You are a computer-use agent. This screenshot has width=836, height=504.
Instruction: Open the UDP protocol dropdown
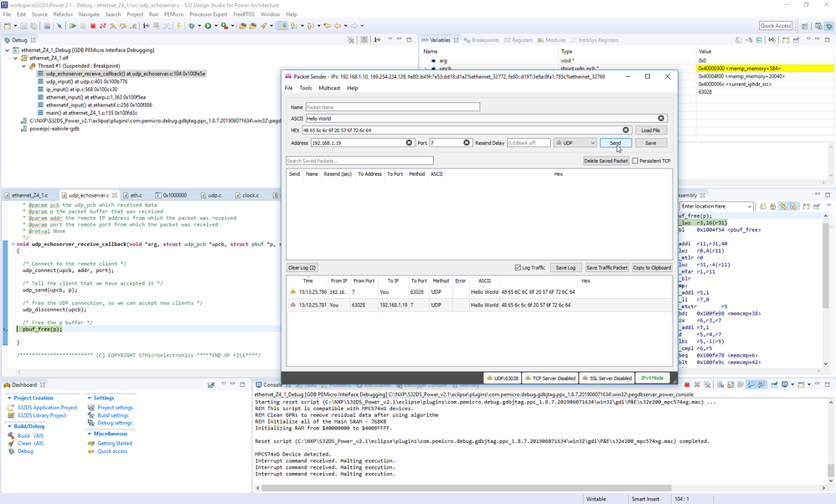tap(575, 143)
